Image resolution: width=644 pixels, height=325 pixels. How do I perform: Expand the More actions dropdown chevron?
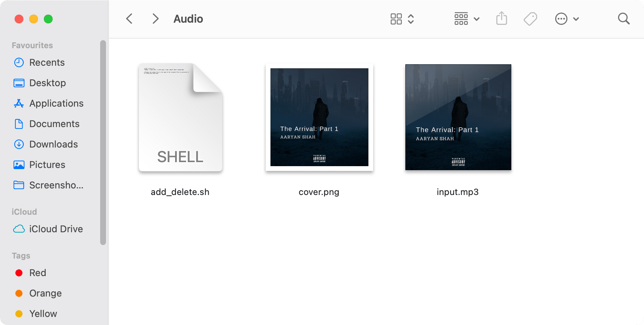576,19
